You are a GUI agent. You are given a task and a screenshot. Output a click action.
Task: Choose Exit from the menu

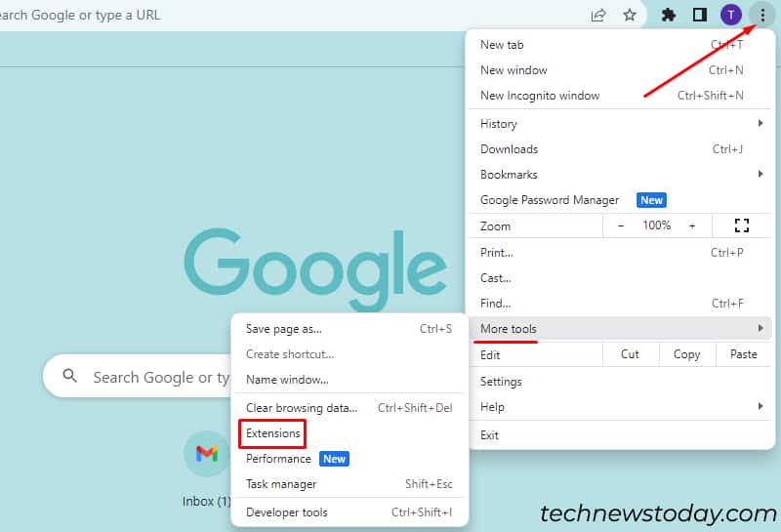pos(620,434)
